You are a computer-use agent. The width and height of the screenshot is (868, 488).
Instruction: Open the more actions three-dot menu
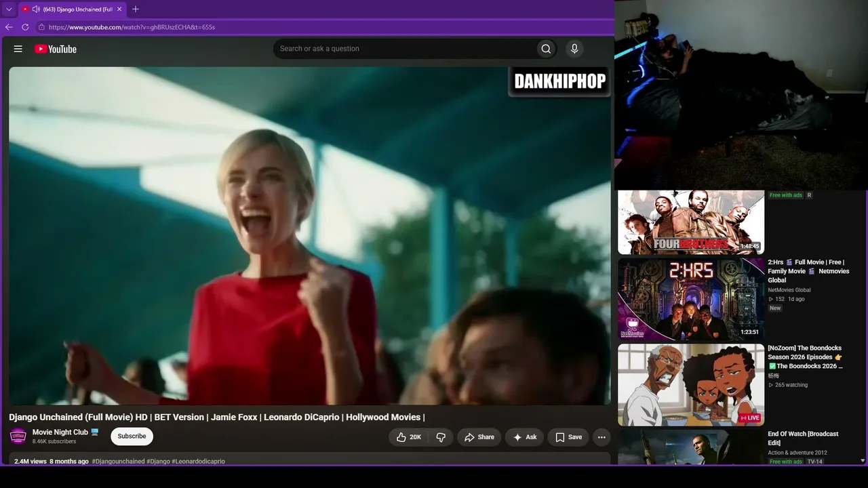point(601,437)
